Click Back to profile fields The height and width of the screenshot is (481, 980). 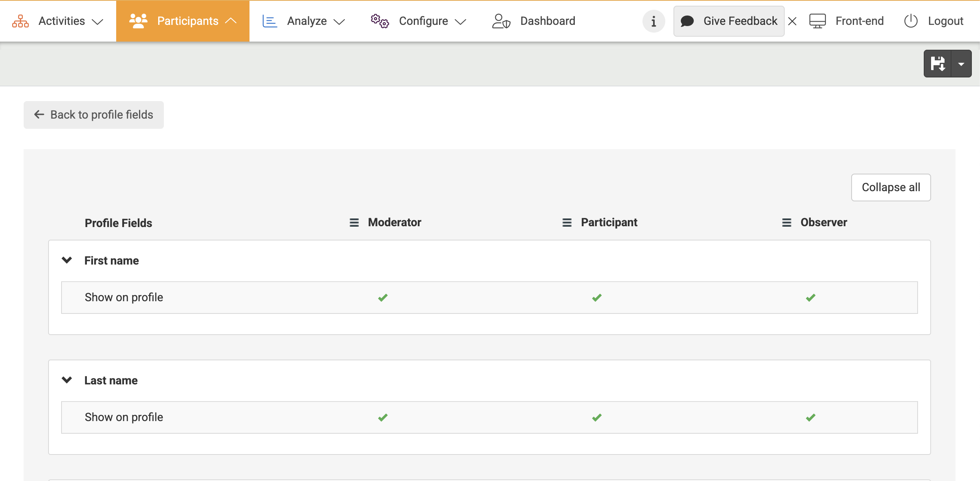[94, 115]
